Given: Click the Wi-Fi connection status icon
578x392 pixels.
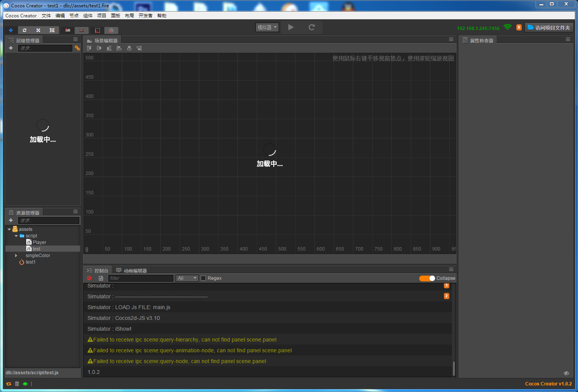Looking at the screenshot, I should click(507, 27).
